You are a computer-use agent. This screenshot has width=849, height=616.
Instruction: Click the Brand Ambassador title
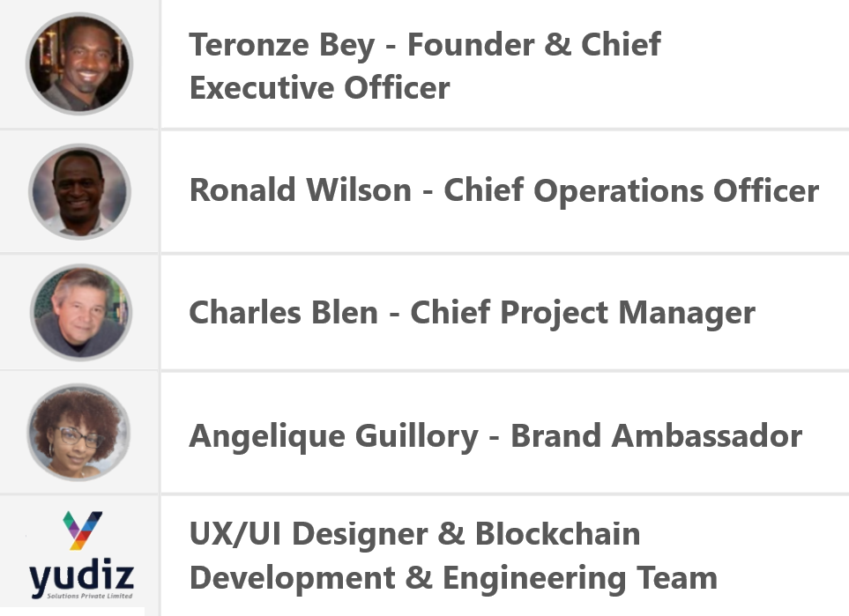(x=657, y=435)
